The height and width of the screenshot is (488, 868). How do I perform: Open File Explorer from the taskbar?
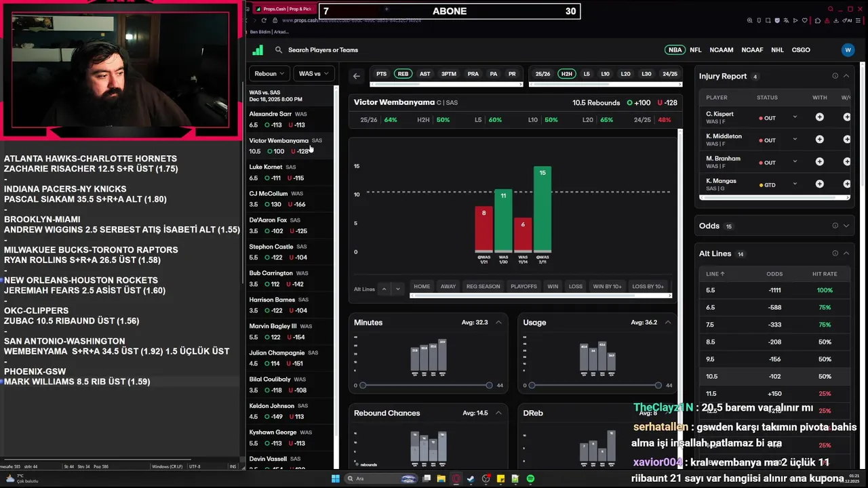[441, 479]
